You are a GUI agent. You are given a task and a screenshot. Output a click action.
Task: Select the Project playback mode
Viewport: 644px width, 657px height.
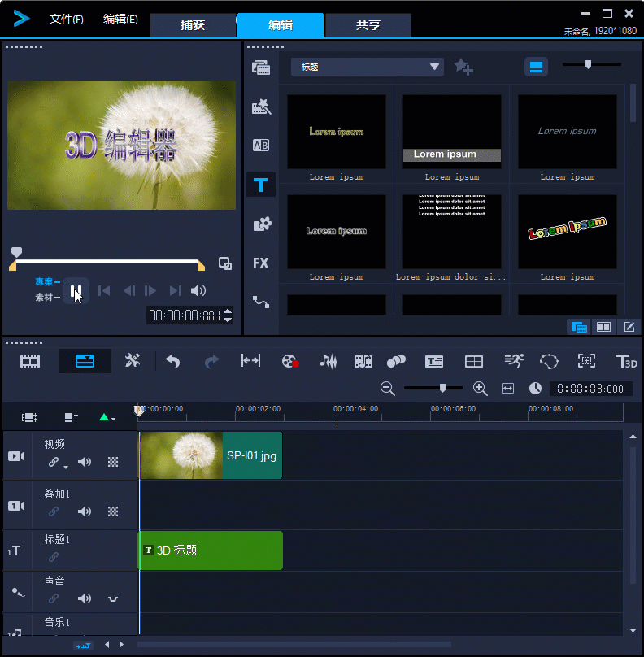tap(44, 282)
